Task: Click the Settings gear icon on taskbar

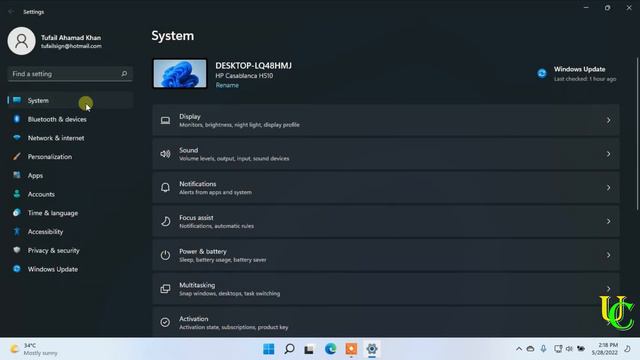Action: pos(371,349)
